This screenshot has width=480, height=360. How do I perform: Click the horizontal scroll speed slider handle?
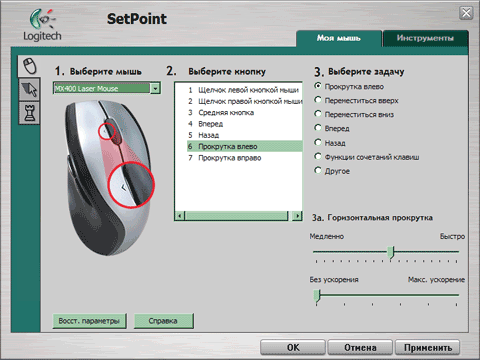(x=392, y=253)
